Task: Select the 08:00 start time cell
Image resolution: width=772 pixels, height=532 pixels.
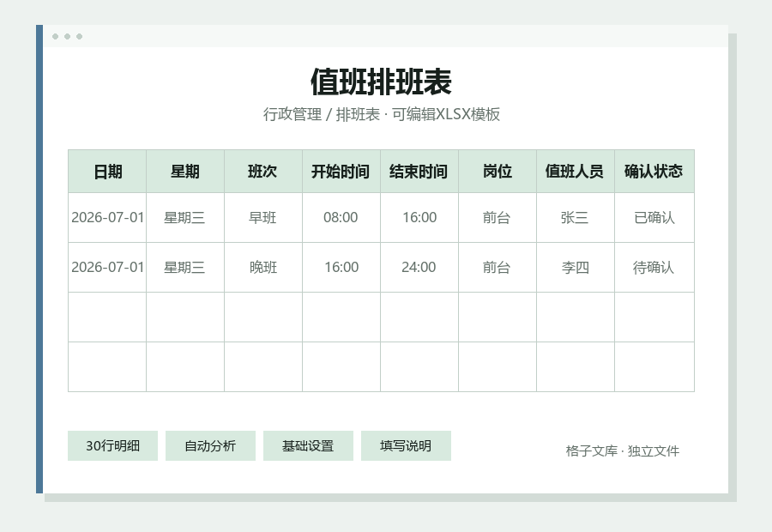Action: click(341, 218)
